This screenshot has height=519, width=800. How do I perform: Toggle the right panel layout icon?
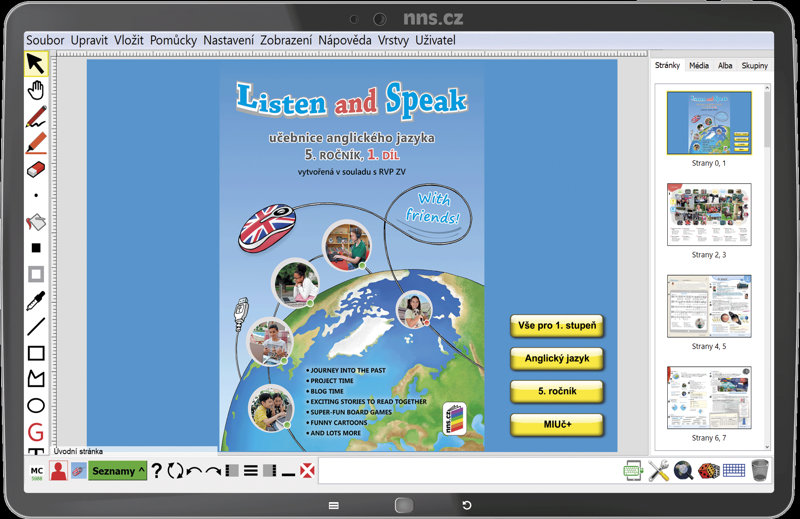pyautogui.click(x=270, y=471)
